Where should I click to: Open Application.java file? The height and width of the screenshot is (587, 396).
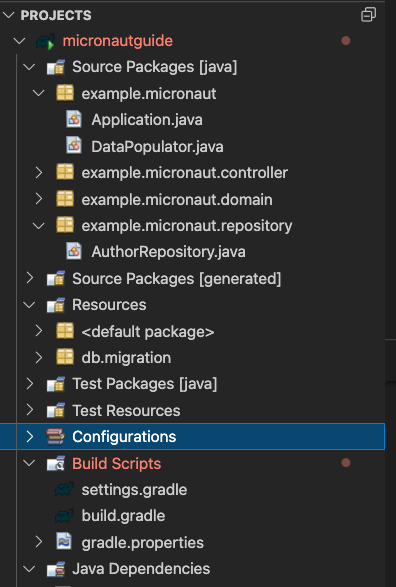pos(147,120)
